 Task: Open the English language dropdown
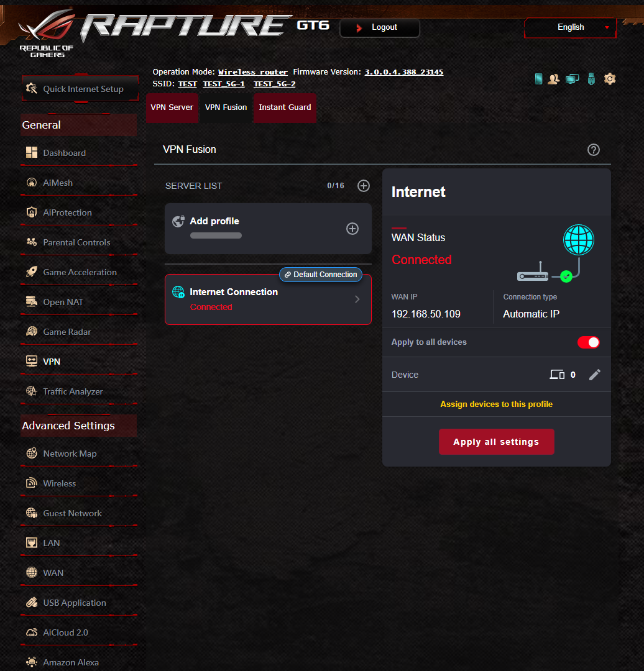(x=569, y=27)
